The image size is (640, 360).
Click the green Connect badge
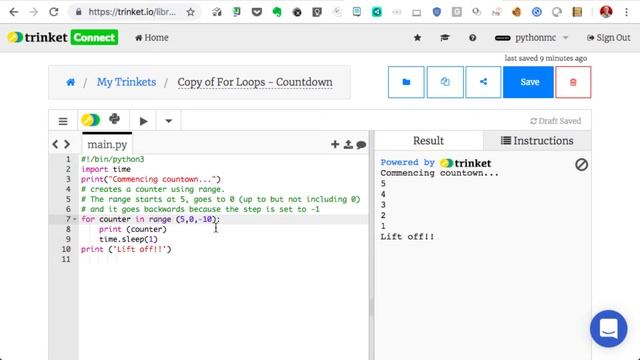[x=94, y=38]
